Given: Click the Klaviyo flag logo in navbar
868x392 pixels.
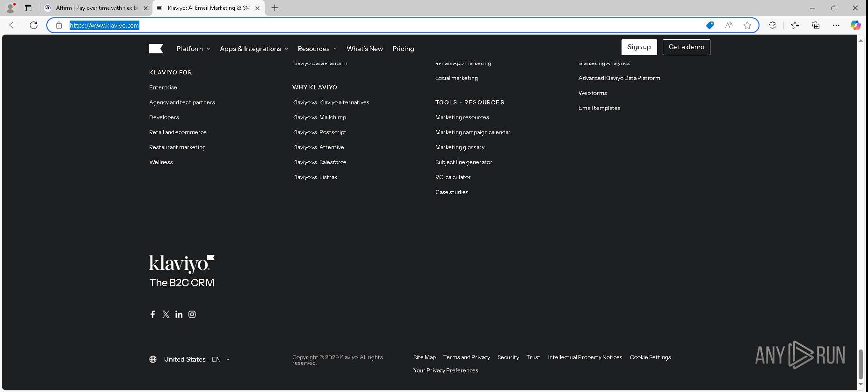Looking at the screenshot, I should (156, 49).
